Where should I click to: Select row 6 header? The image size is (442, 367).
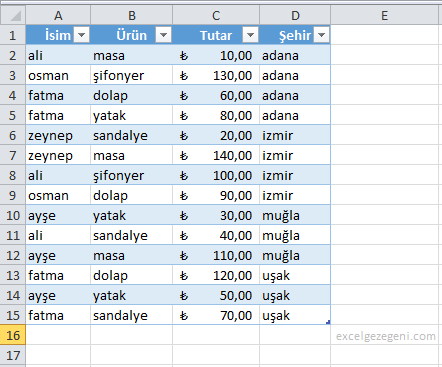(x=13, y=135)
